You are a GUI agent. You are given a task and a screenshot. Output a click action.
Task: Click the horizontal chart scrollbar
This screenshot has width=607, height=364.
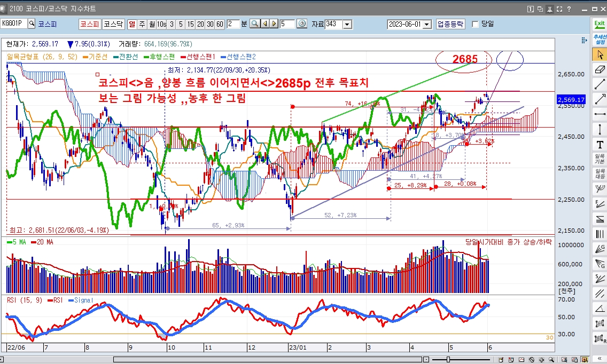(268, 360)
